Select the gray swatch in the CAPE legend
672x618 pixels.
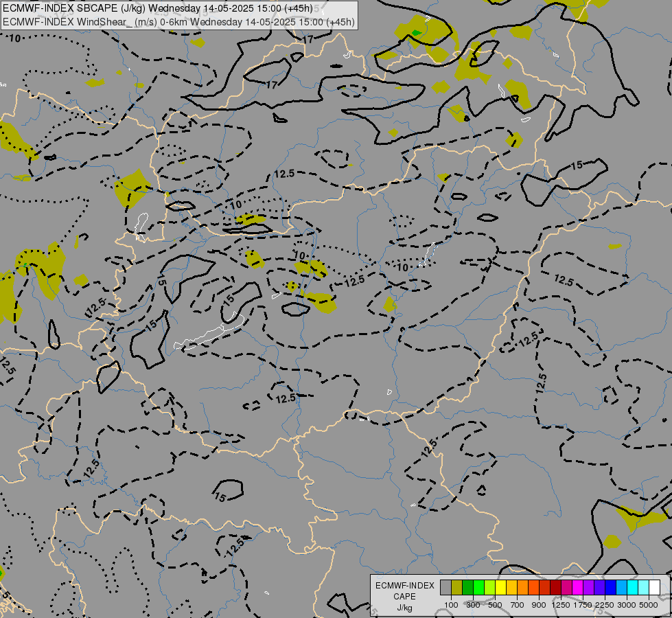[445, 588]
